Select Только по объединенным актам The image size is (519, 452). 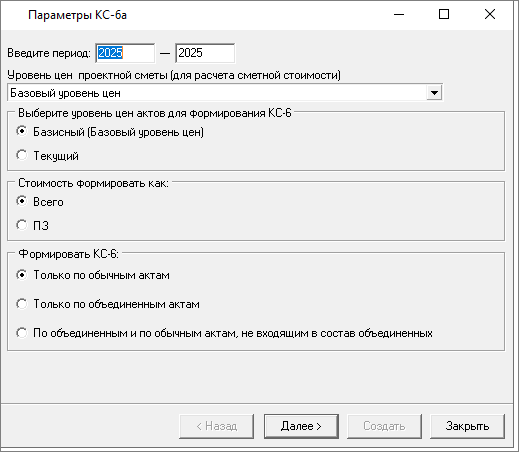108,304
